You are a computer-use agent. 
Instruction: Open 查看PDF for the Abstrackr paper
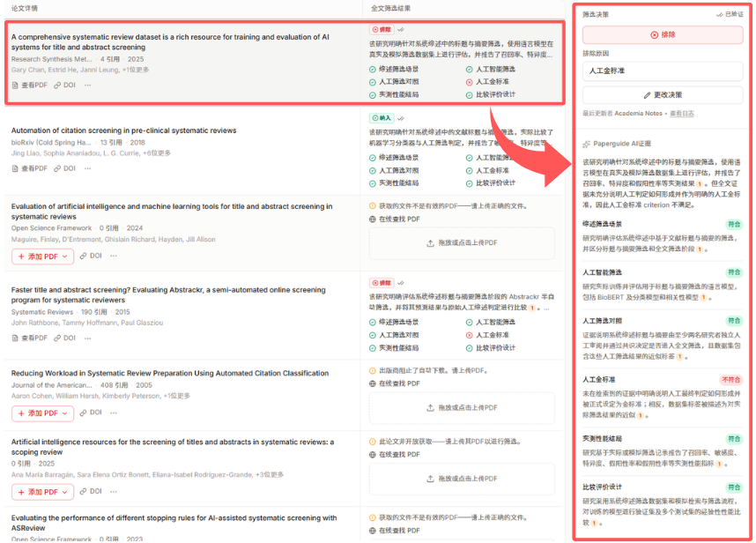[30, 338]
